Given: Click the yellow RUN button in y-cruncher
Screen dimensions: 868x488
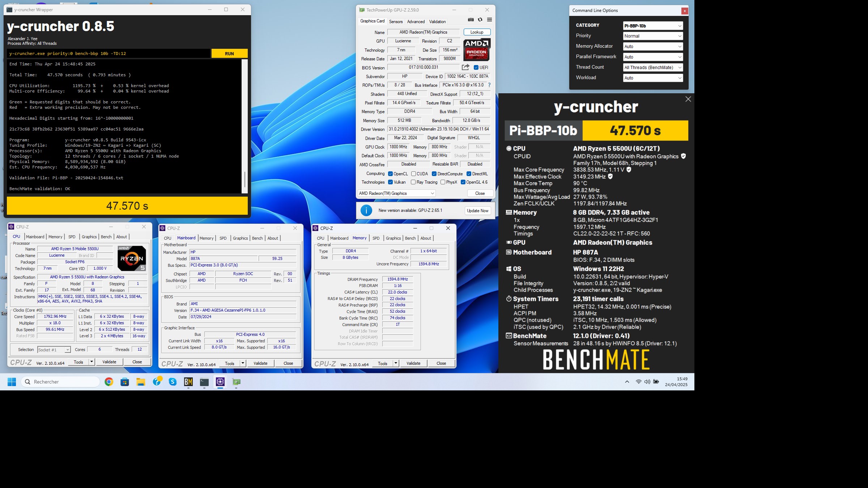Looking at the screenshot, I should pos(229,53).
